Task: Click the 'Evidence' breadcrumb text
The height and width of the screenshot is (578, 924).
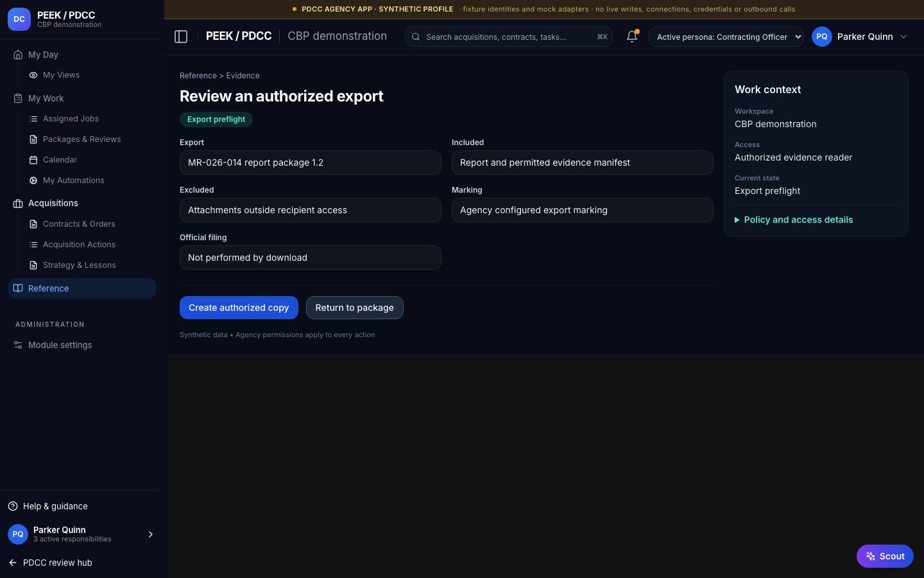Action: 243,76
